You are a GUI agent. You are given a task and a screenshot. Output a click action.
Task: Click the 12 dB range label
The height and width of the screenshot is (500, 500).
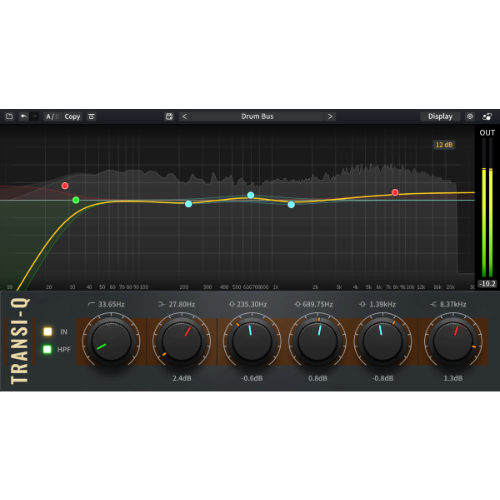(444, 145)
